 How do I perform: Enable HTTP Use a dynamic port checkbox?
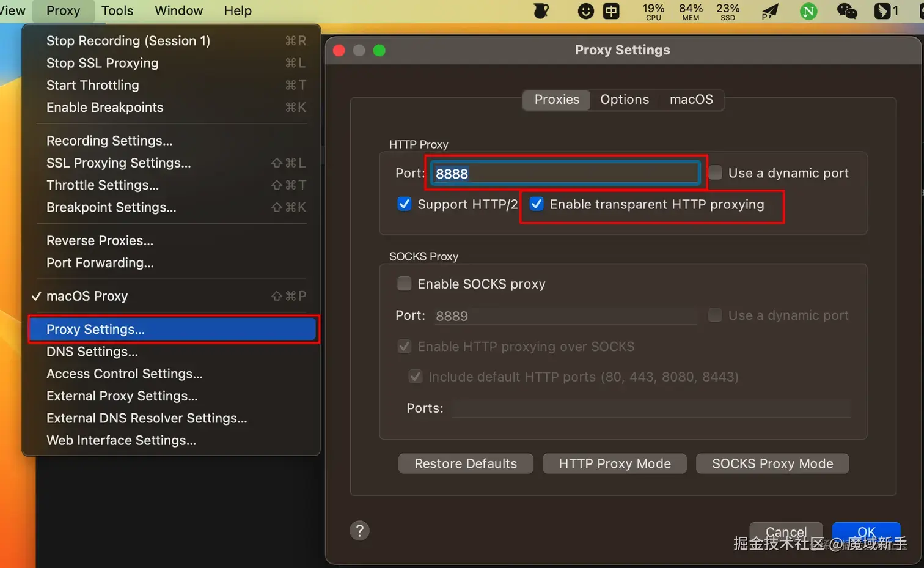(715, 173)
